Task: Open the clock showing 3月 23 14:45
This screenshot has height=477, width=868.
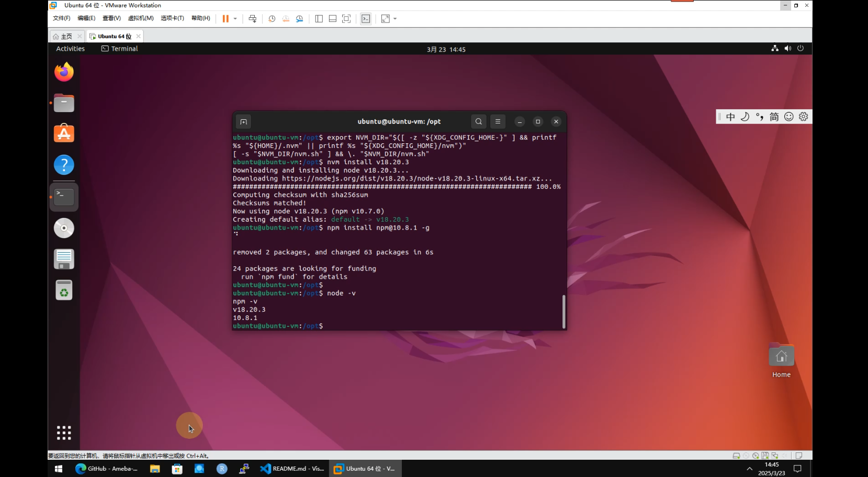Action: click(x=446, y=49)
